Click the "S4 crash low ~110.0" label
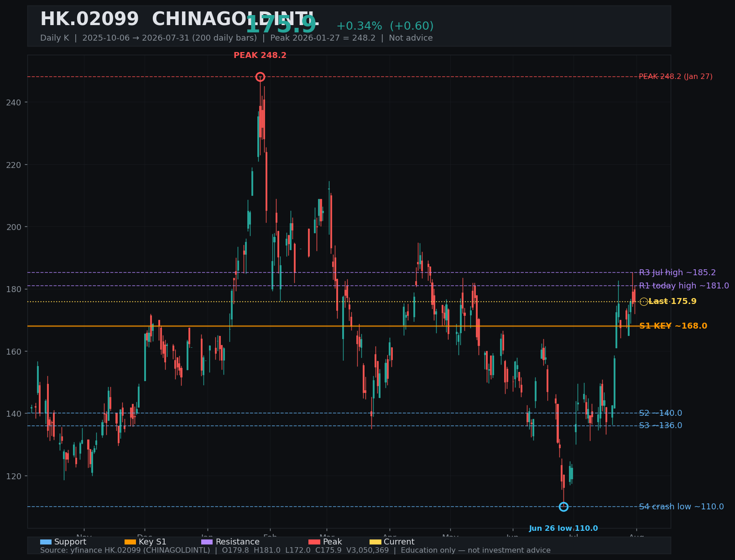This screenshot has height=560, width=735. [x=681, y=507]
